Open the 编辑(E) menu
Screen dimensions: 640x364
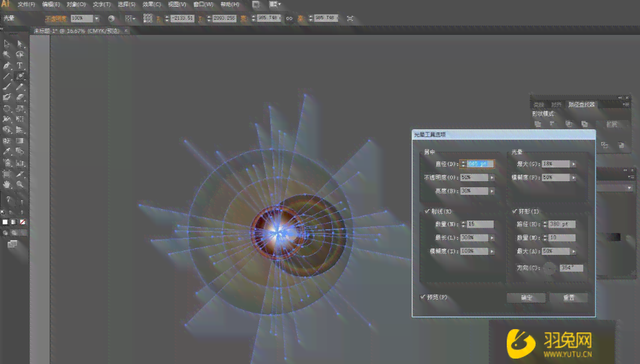tap(51, 4)
